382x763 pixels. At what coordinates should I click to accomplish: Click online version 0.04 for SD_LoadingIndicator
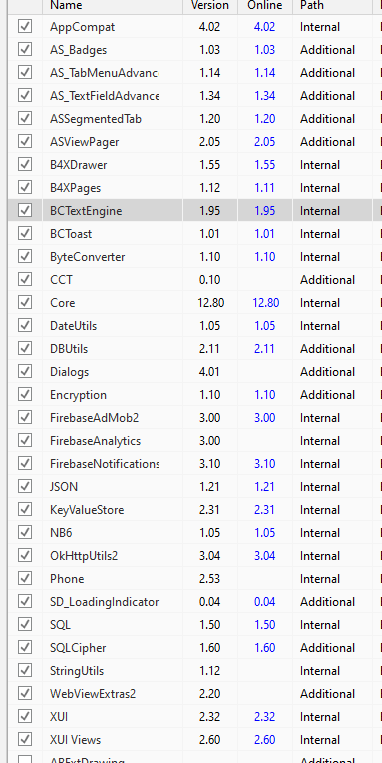[x=264, y=602]
